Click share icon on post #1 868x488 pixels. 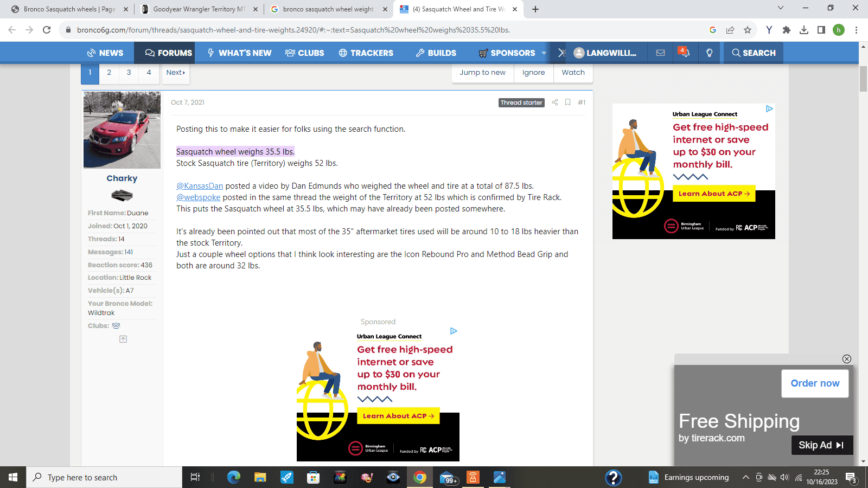(555, 102)
